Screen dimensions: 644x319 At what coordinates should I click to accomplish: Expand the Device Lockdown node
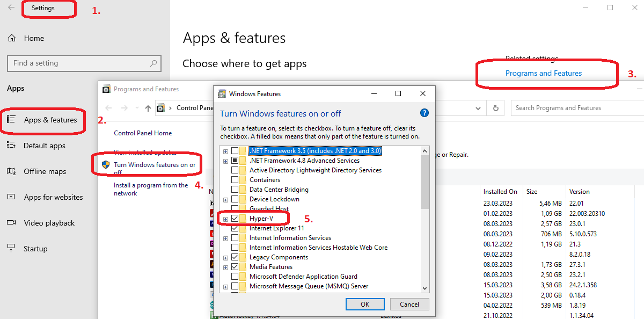pos(225,199)
